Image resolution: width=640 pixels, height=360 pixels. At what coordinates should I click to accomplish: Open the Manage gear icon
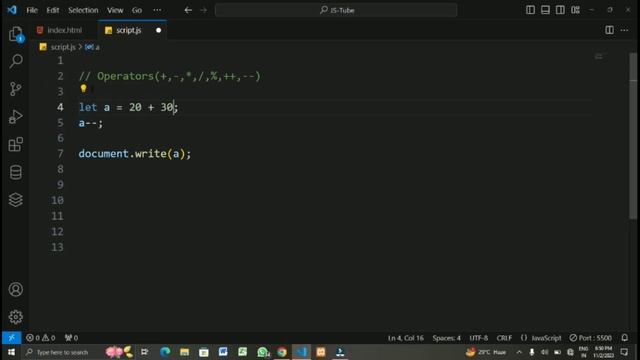point(16,317)
